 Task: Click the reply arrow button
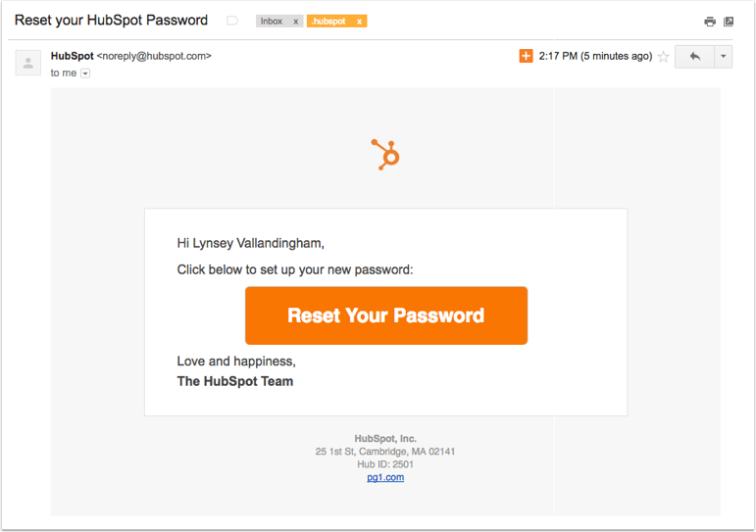click(694, 57)
